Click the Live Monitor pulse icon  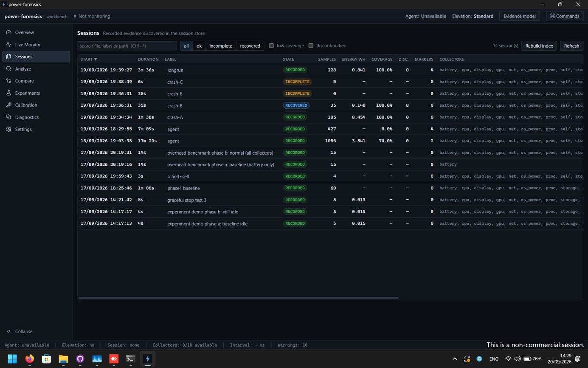click(x=8, y=45)
